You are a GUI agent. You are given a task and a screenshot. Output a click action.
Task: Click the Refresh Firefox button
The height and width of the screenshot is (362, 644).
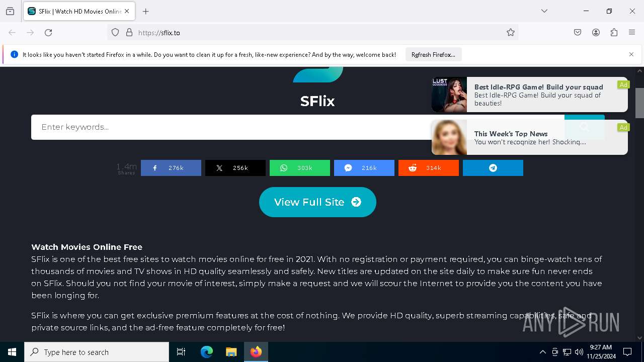click(x=433, y=54)
